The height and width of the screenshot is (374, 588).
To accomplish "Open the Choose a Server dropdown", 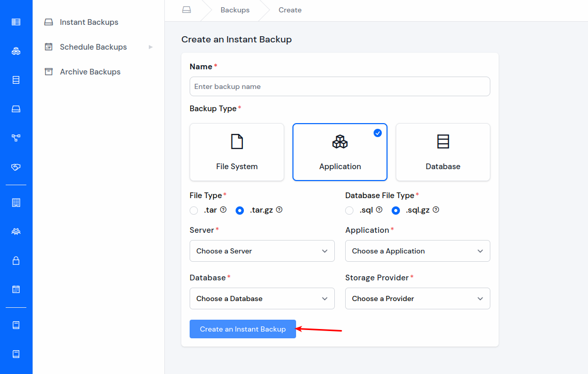I will (x=262, y=251).
